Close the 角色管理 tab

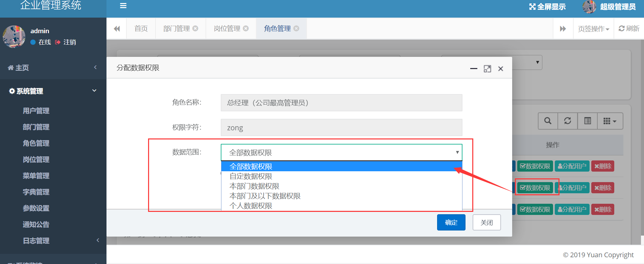pyautogui.click(x=296, y=28)
